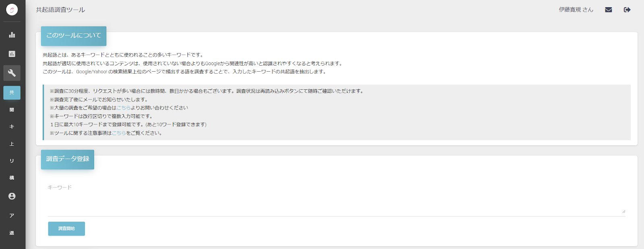The image size is (644, 249).
Task: Open the mail envelope icon
Action: [609, 9]
